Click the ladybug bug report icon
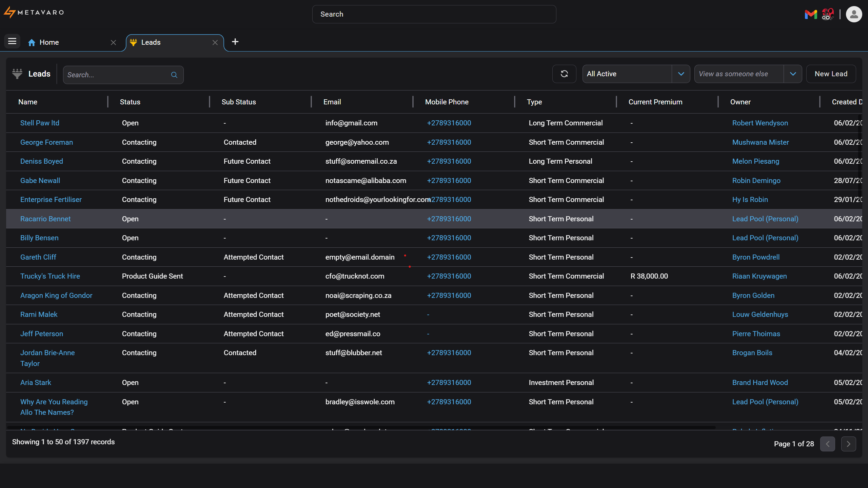 [828, 14]
